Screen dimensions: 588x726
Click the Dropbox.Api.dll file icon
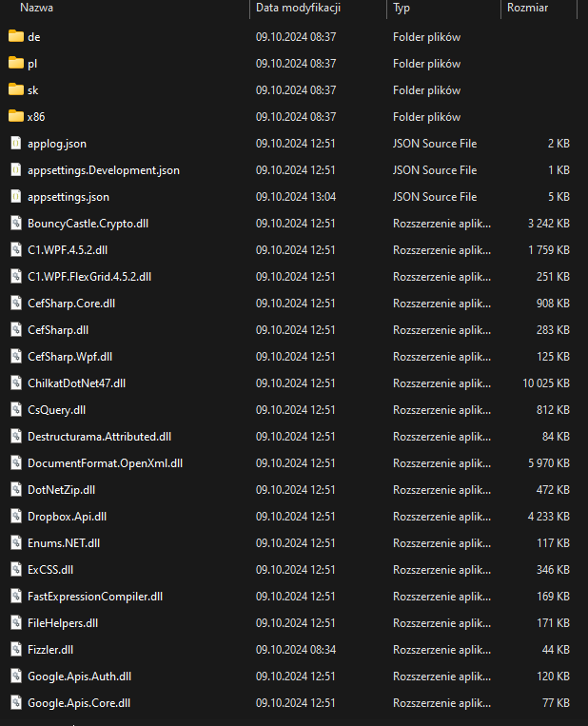click(16, 516)
